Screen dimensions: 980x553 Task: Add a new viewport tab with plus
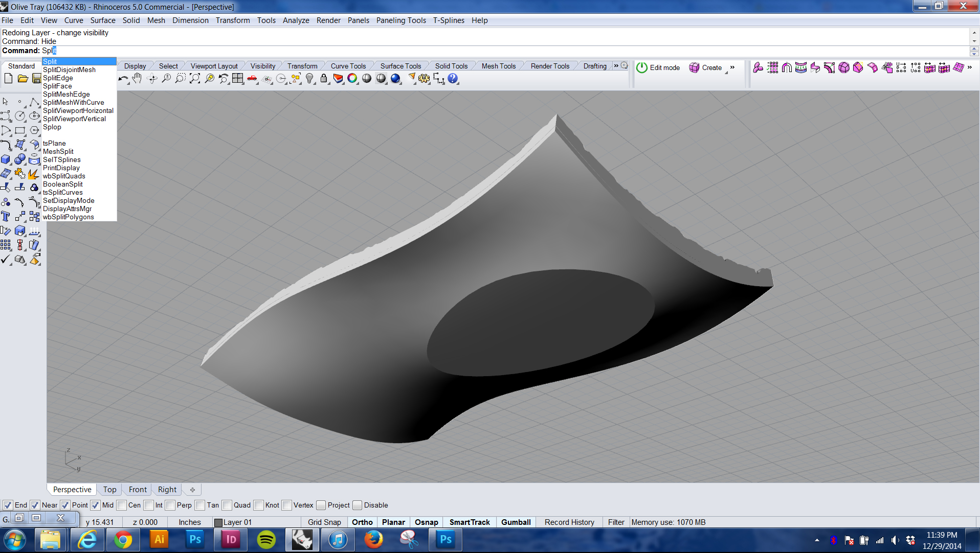192,490
